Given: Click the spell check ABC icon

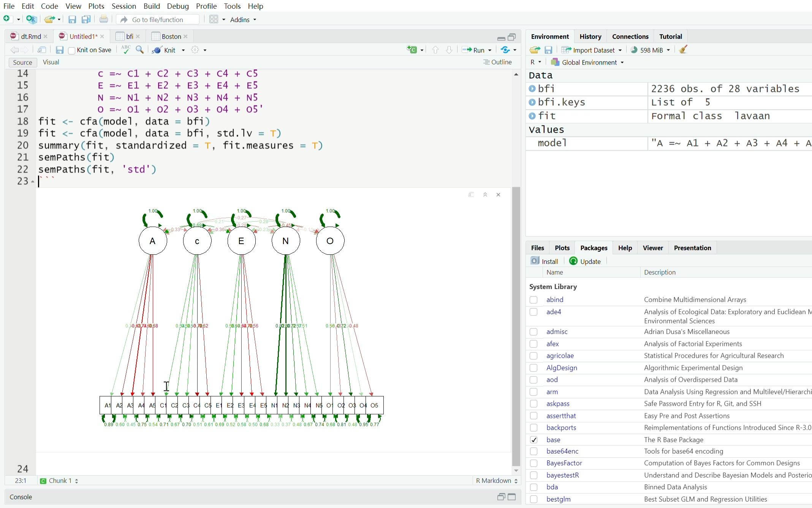Looking at the screenshot, I should pos(126,50).
